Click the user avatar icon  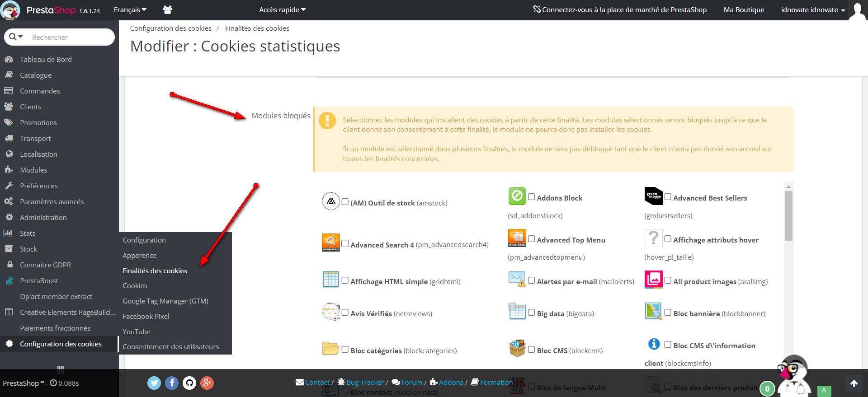click(857, 10)
